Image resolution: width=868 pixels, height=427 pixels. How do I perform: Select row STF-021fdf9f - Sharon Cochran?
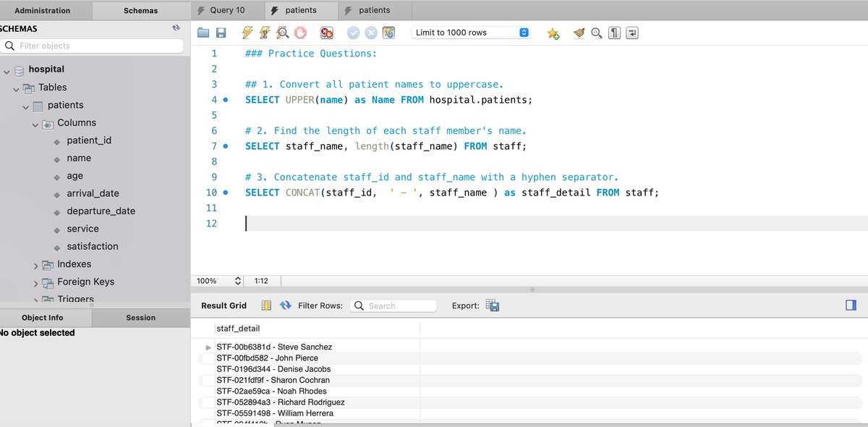tap(273, 380)
